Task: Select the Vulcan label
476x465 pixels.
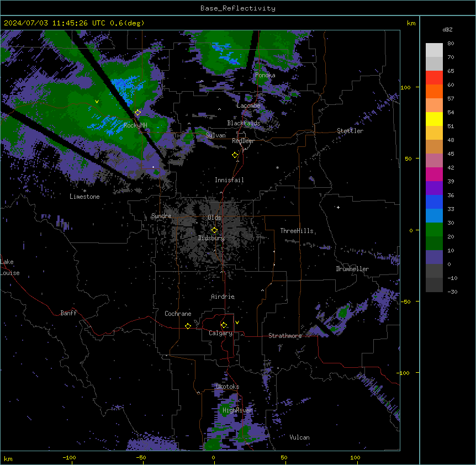Action: tap(299, 437)
